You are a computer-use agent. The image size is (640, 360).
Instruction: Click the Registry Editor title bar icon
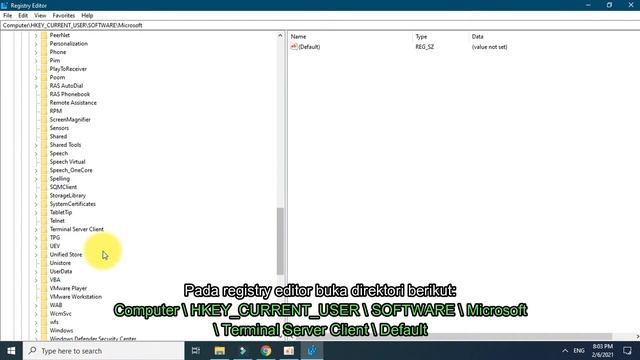pyautogui.click(x=4, y=5)
